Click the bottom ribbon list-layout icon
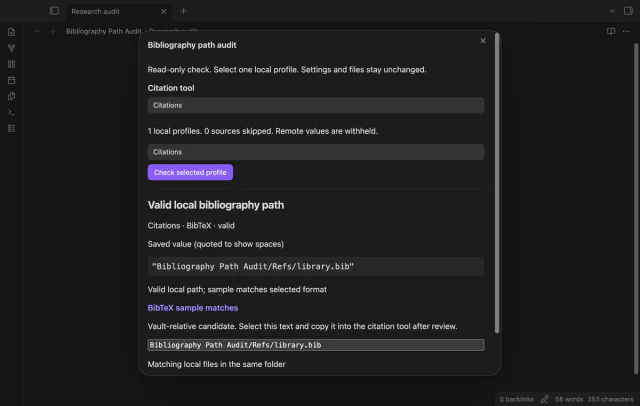640x406 pixels. (11, 129)
